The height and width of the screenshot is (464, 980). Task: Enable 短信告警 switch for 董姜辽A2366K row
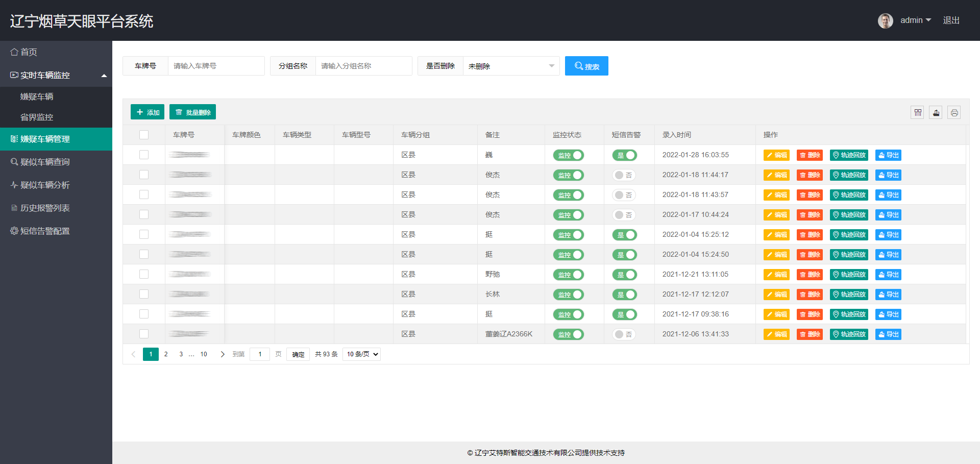click(x=624, y=334)
